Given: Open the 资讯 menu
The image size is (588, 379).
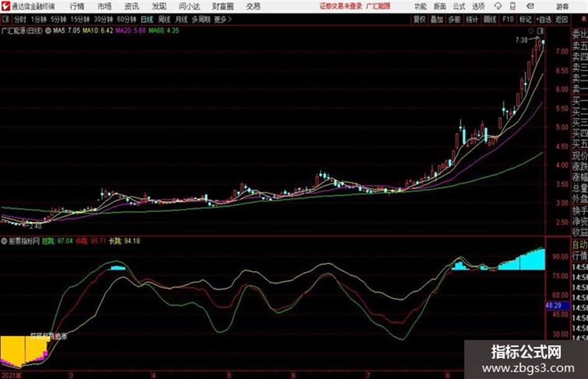Looking at the screenshot, I should [x=132, y=6].
